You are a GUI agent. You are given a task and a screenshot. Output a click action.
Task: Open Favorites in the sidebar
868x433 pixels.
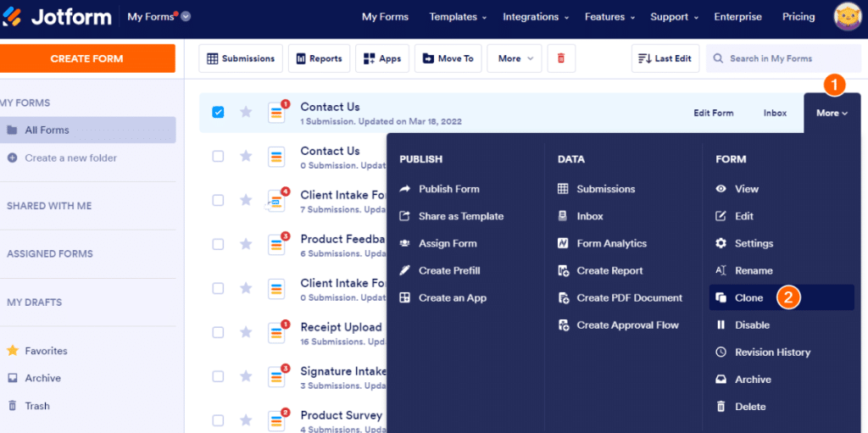coord(36,351)
